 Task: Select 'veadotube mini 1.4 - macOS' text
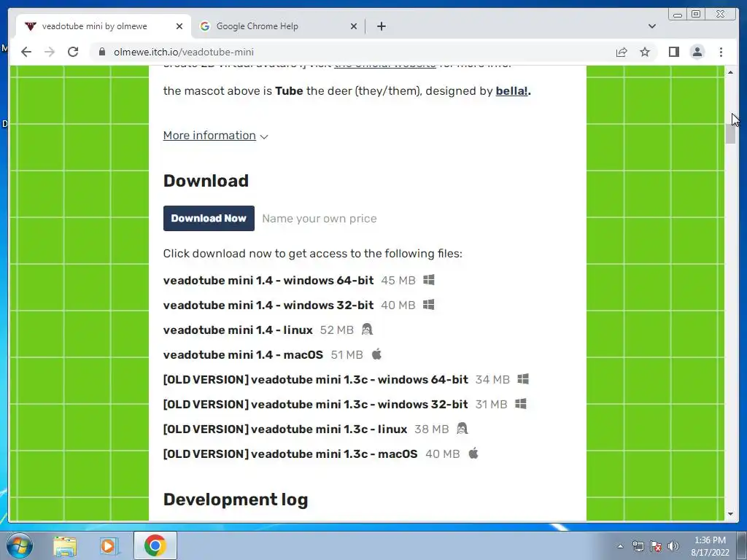[243, 355]
